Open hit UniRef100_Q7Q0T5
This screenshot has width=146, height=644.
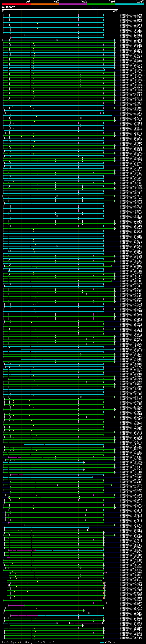point(131,369)
